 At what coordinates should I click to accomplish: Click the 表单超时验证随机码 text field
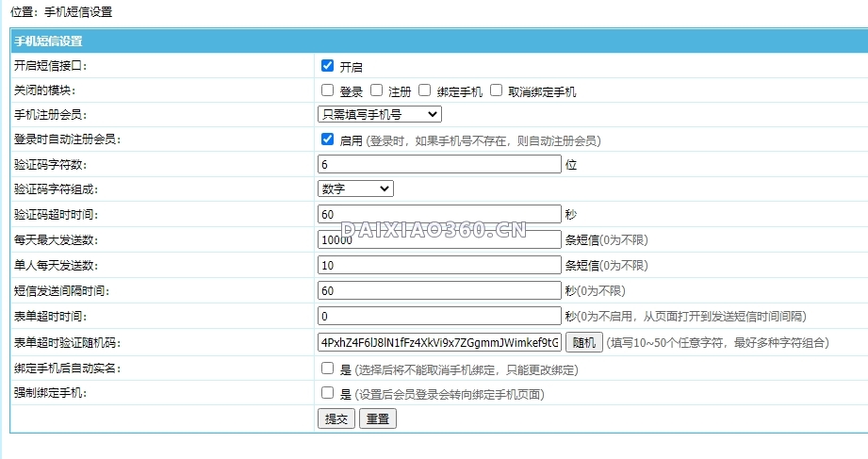[x=439, y=342]
